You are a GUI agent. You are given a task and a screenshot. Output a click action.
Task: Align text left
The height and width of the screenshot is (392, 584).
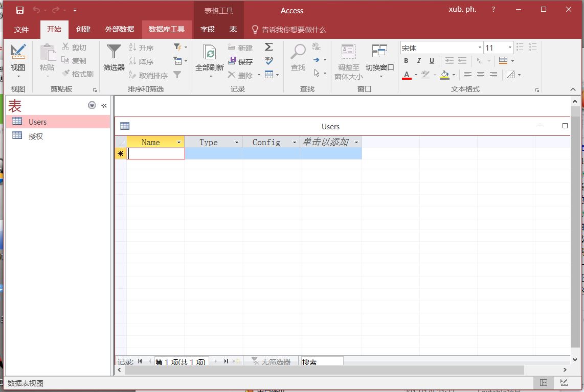[468, 75]
